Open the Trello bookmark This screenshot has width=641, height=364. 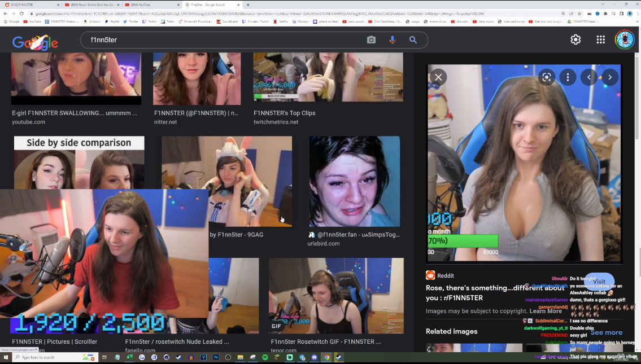[168, 21]
